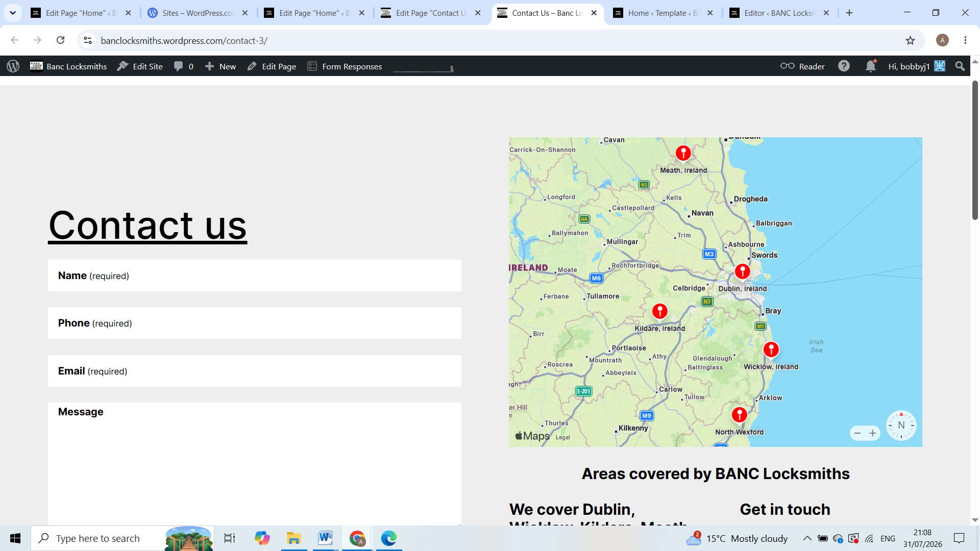Open the admin bar search magnifier

click(x=960, y=66)
